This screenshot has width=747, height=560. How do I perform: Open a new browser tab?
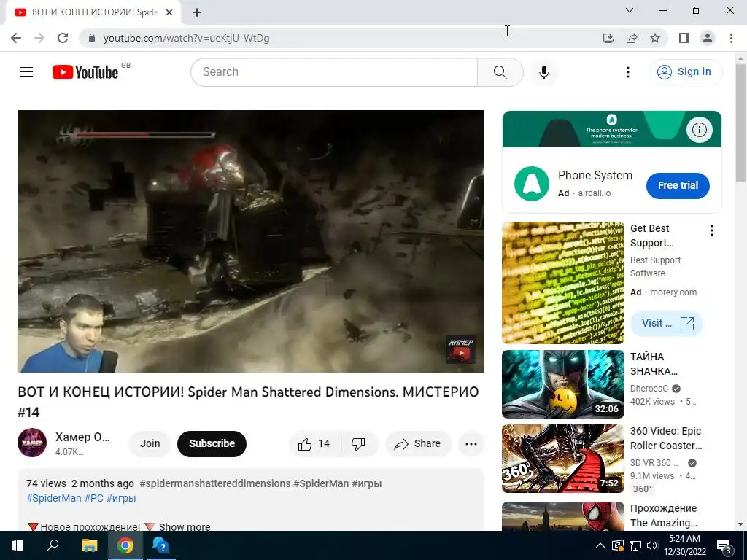197,12
